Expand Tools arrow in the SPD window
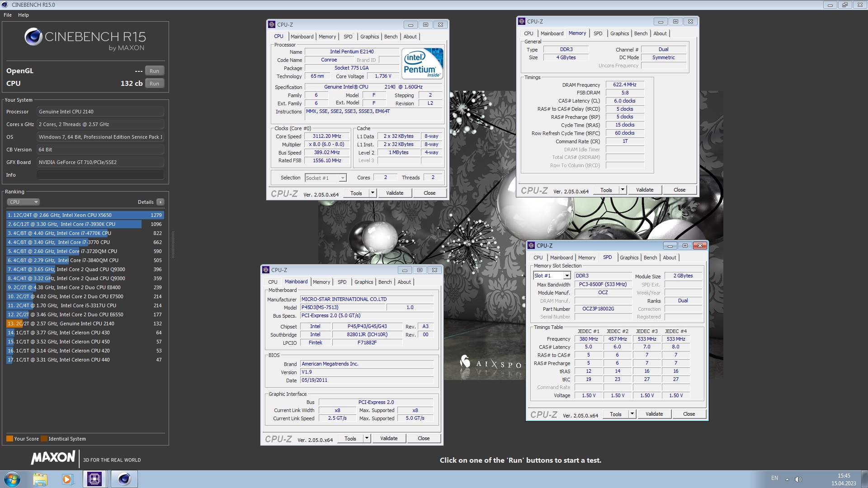 (x=632, y=414)
